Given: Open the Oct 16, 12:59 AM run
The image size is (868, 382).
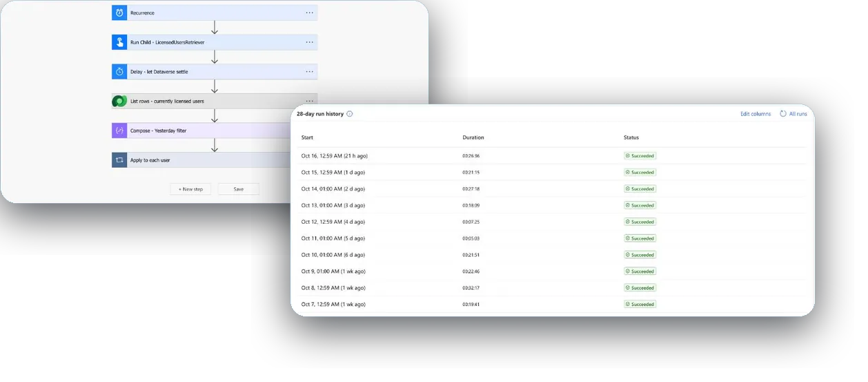Looking at the screenshot, I should 334,156.
